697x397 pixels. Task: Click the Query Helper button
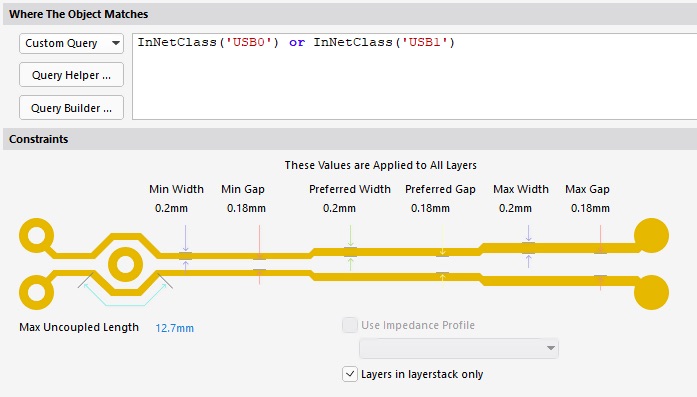pos(71,75)
